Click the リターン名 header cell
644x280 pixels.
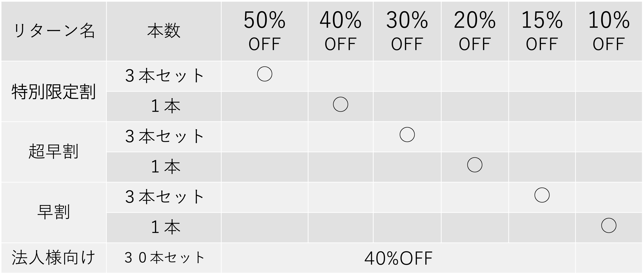[x=54, y=31]
